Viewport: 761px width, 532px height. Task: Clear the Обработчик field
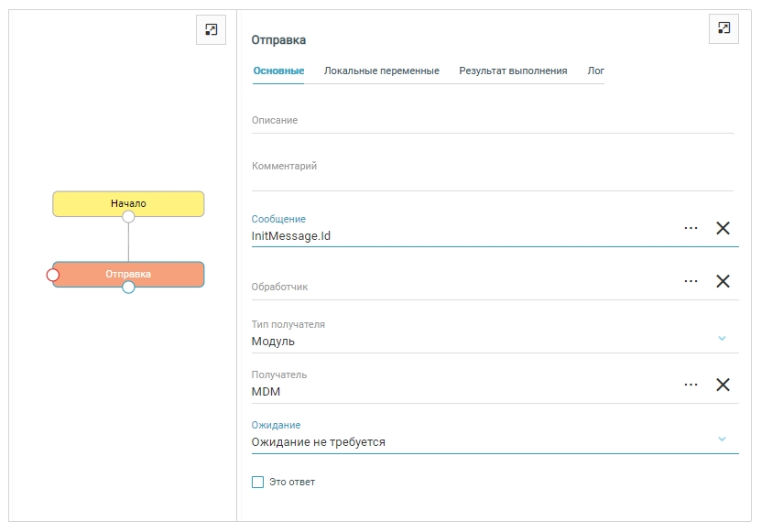click(x=723, y=281)
